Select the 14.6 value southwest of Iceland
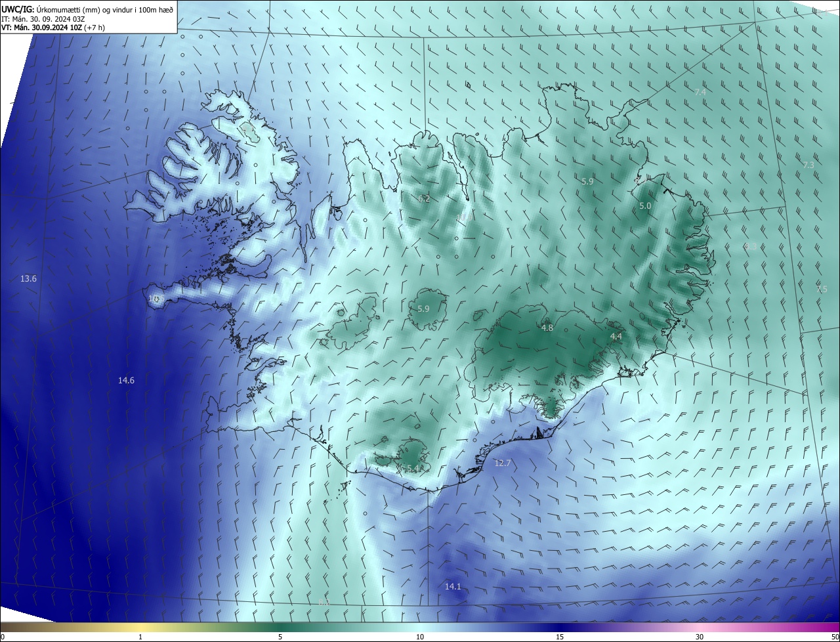Image resolution: width=840 pixels, height=642 pixels. tap(126, 381)
